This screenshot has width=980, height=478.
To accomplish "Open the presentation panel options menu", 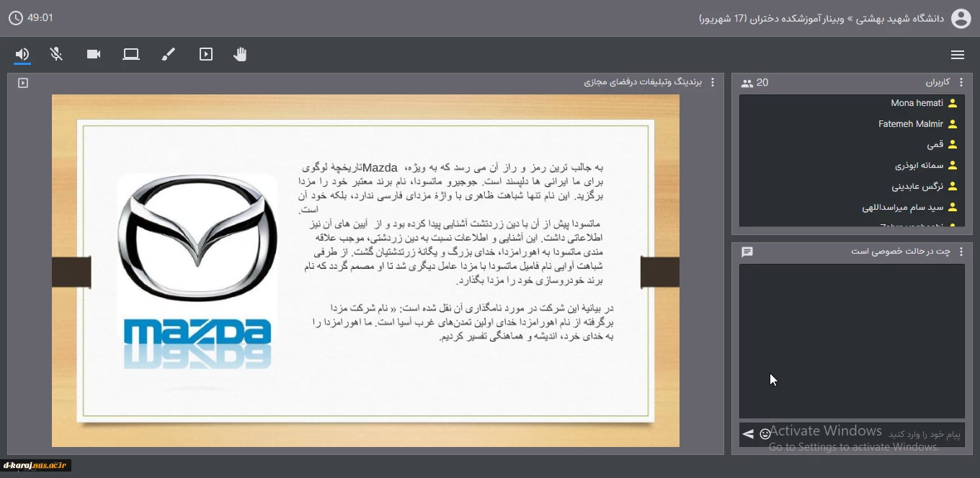I will (713, 82).
